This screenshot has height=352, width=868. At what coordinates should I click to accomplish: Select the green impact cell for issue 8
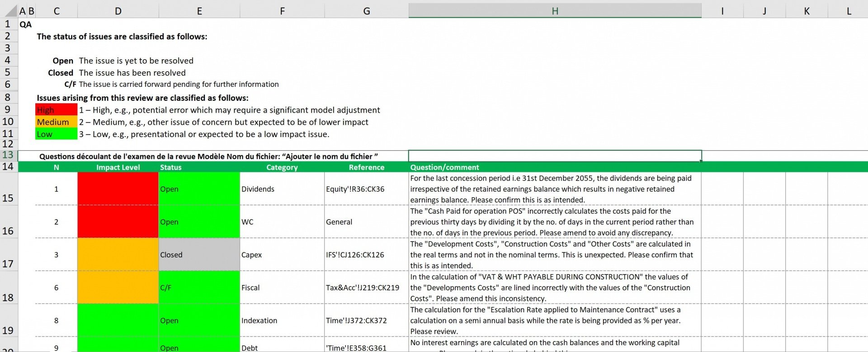coord(118,320)
